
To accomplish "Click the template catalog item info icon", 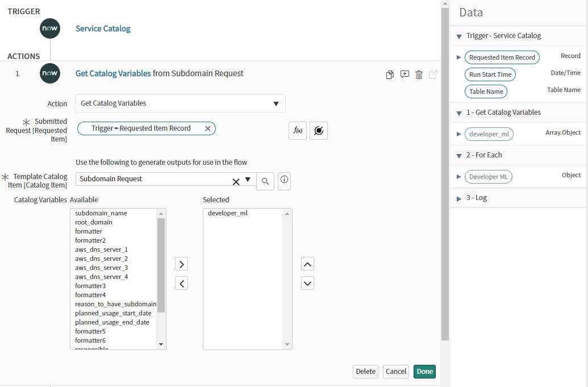I will tap(285, 180).
